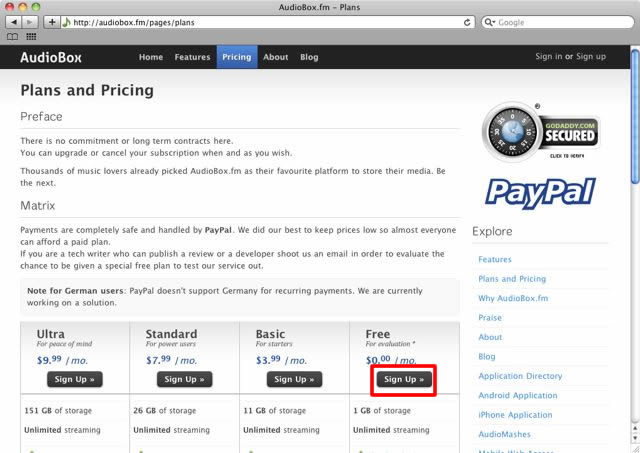Viewport: 640px width, 453px height.
Task: Sign up for the Ultra plan
Action: [x=75, y=379]
